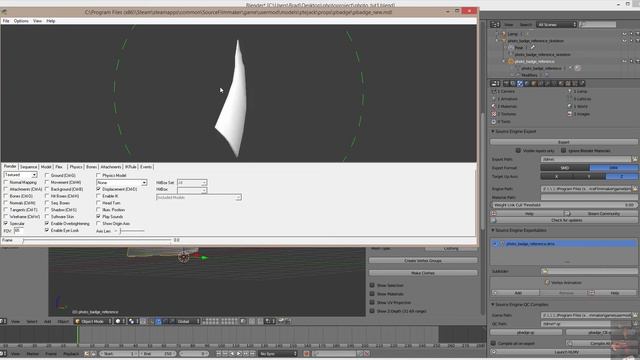The width and height of the screenshot is (640, 360).
Task: Open the All Scenes filter dropdown in Blender
Action: (x=556, y=25)
